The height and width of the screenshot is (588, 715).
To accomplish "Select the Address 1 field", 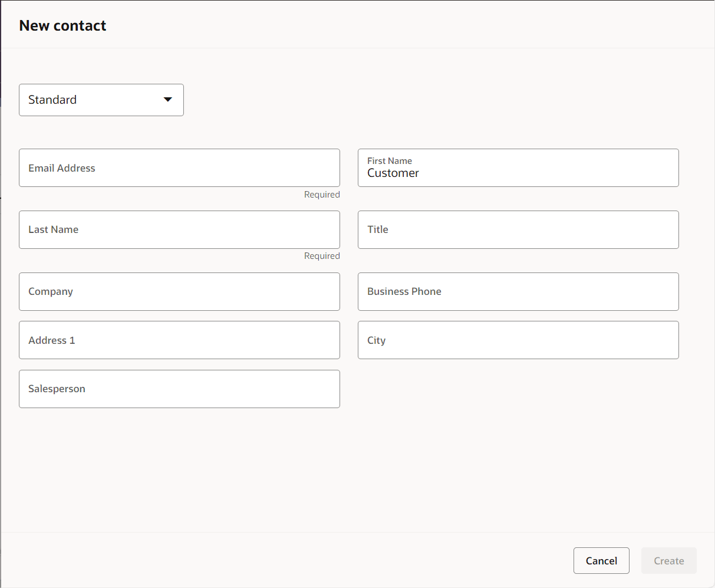I will (179, 340).
